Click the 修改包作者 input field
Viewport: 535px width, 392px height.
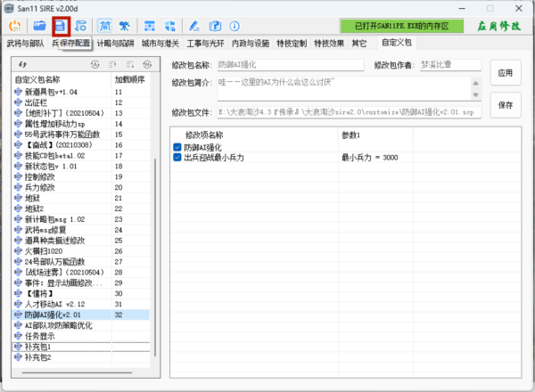(x=450, y=65)
